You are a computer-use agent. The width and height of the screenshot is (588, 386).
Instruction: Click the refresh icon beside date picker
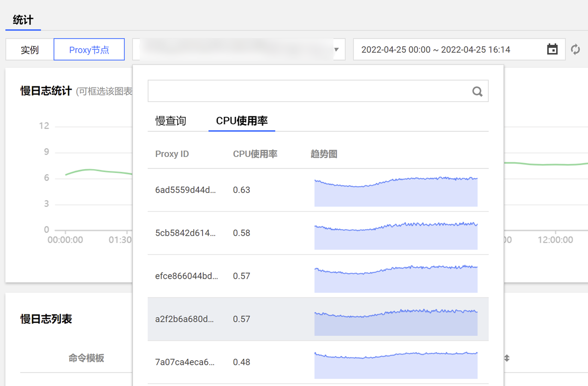[x=575, y=49]
